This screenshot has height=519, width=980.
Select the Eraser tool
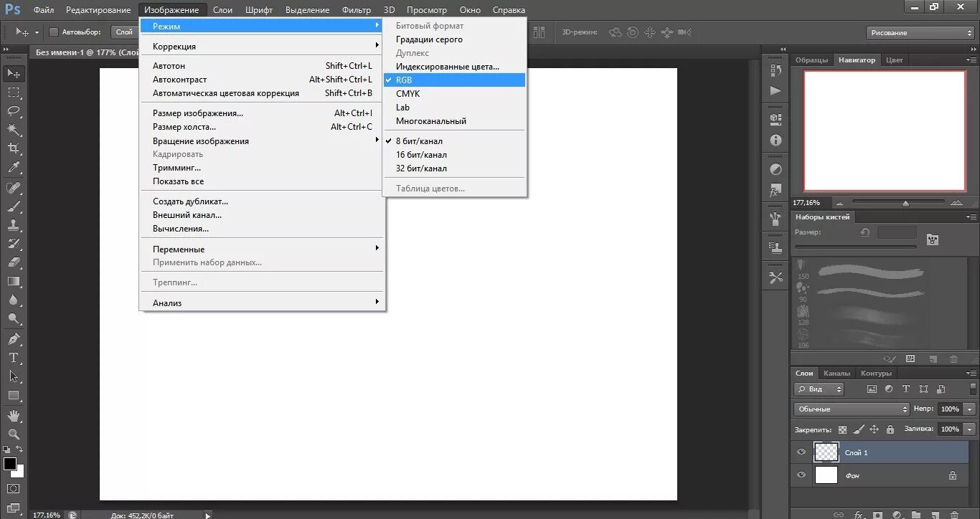pyautogui.click(x=14, y=262)
